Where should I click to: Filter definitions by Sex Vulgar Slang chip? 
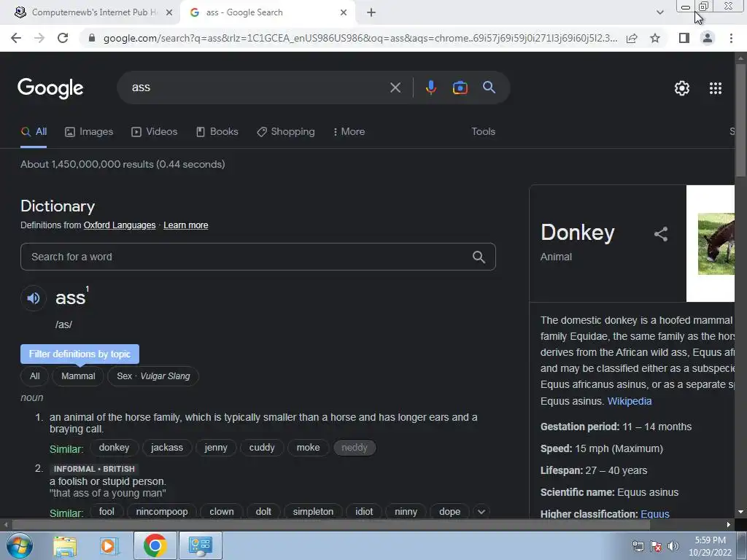153,376
